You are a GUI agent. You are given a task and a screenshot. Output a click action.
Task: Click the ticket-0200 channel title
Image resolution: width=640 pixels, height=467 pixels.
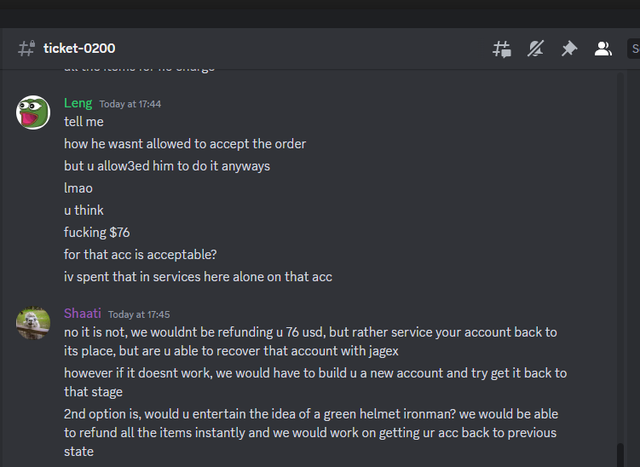pos(79,48)
